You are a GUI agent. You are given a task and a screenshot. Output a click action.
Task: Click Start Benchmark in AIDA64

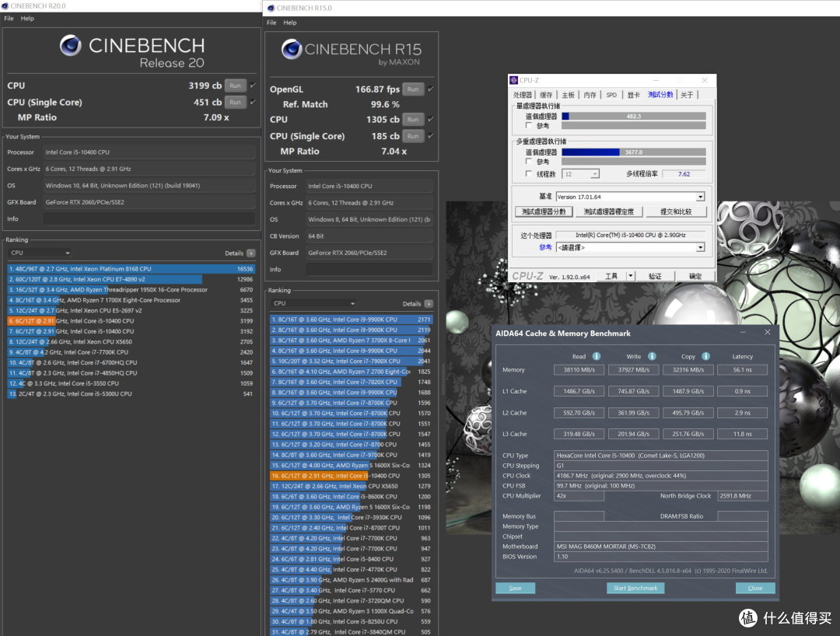coord(635,588)
